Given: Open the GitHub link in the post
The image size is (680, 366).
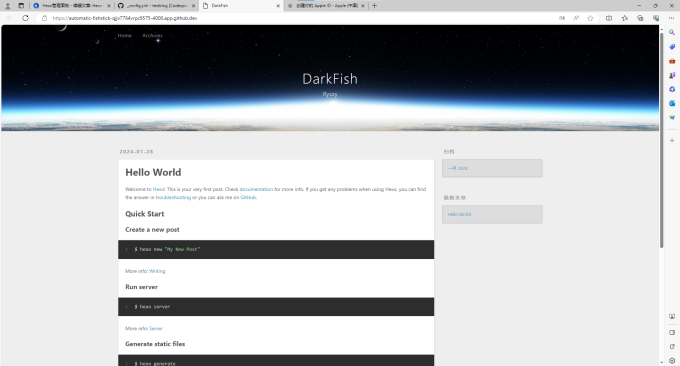Looking at the screenshot, I should coord(248,197).
